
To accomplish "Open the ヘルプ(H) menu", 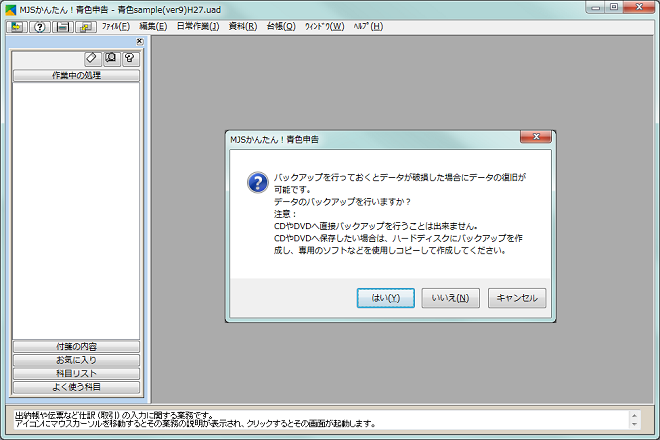I will click(x=368, y=27).
